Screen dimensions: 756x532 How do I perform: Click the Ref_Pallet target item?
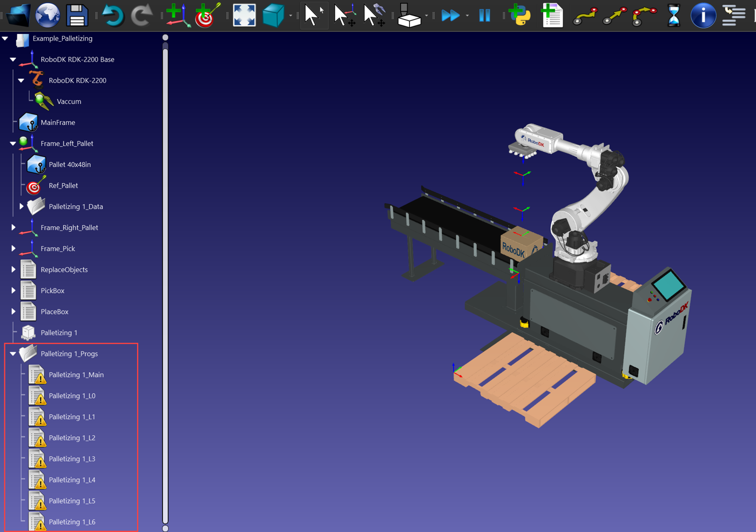[x=62, y=185]
